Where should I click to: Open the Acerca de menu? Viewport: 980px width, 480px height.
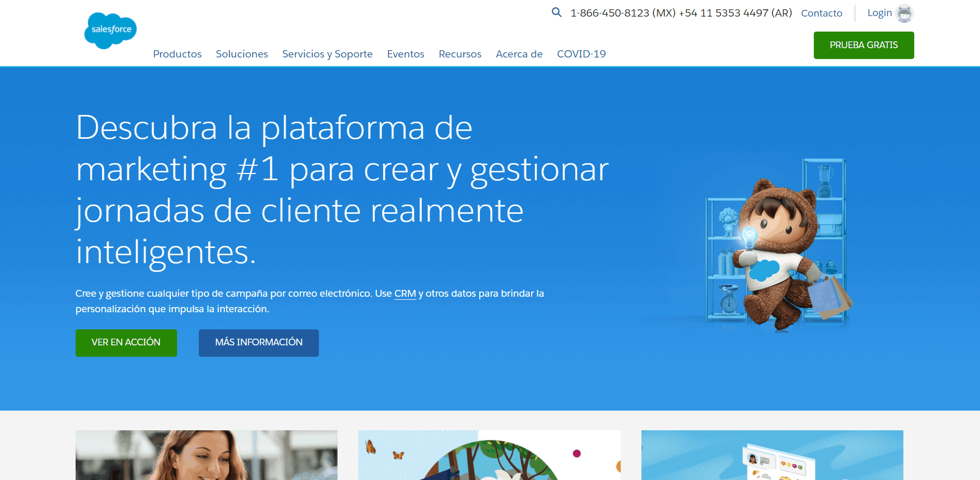click(519, 54)
